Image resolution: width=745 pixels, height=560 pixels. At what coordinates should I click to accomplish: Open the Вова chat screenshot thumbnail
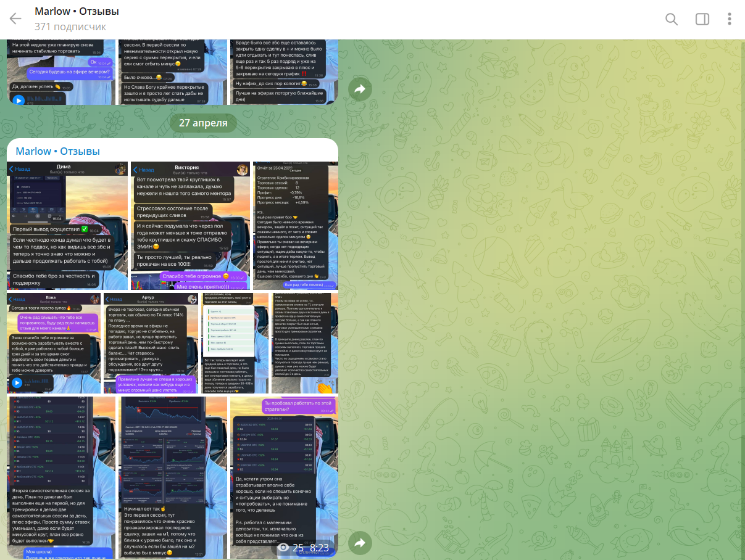click(54, 343)
